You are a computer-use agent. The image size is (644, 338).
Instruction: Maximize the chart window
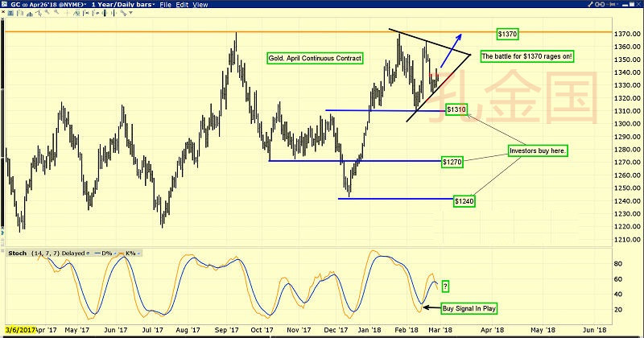[x=632, y=4]
